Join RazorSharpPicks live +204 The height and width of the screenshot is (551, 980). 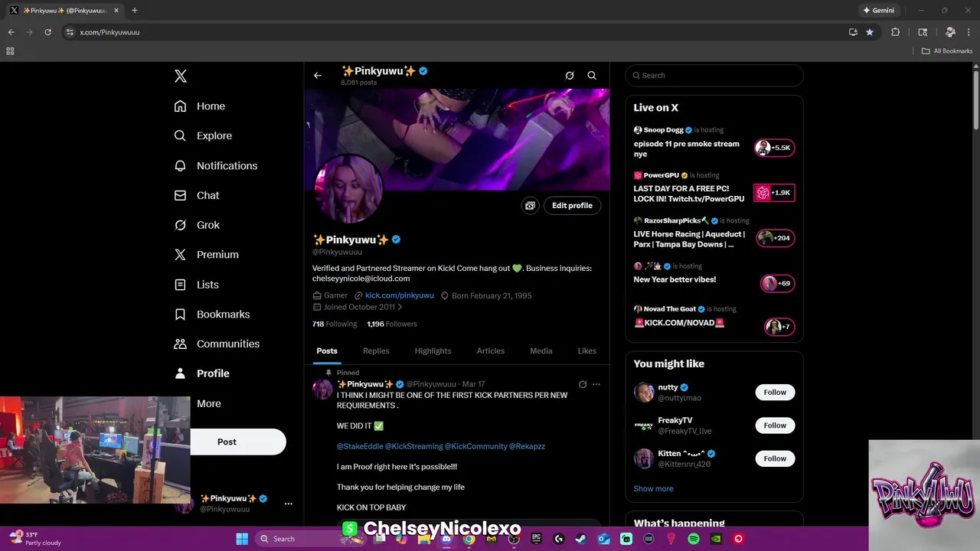click(775, 238)
